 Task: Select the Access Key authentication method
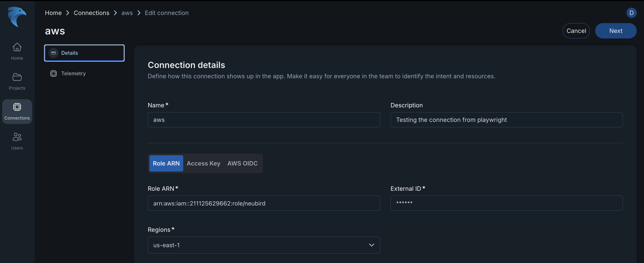point(203,163)
